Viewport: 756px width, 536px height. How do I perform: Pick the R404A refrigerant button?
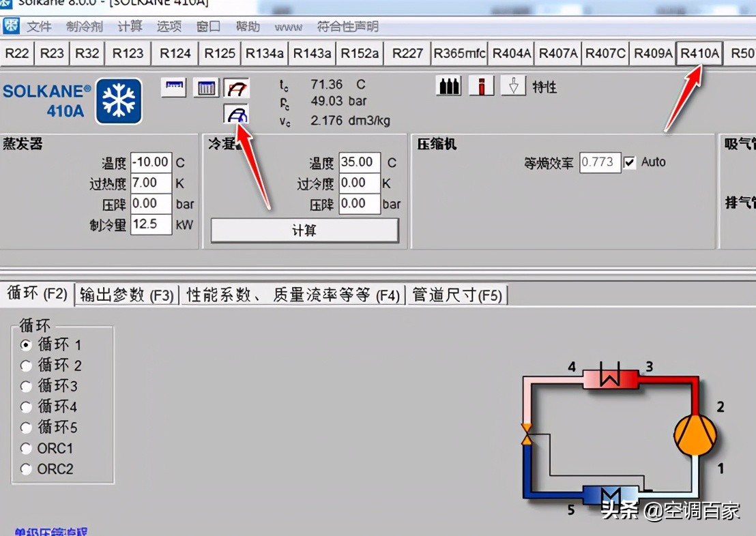[x=512, y=53]
